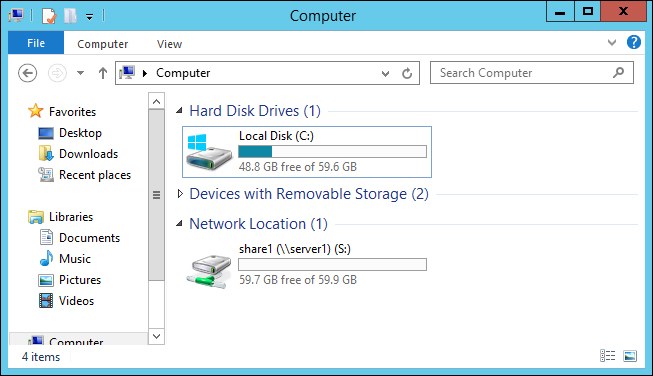653x376 pixels.
Task: Select Properties icon in quick access toolbar
Action: 49,16
